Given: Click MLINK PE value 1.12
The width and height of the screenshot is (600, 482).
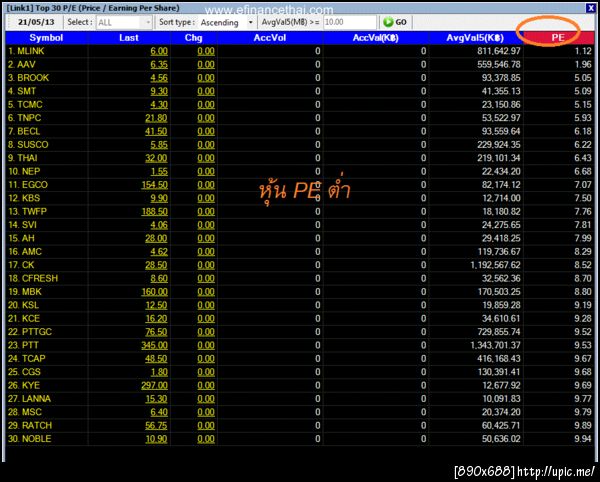Looking at the screenshot, I should point(583,51).
